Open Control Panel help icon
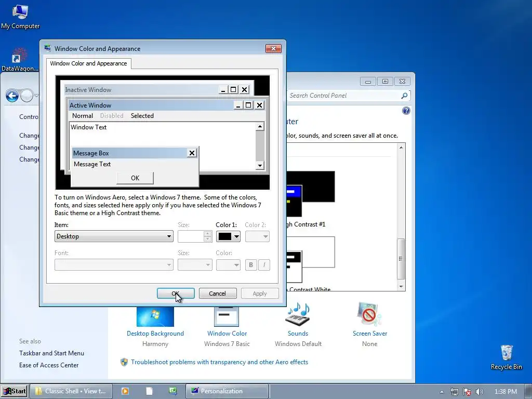The height and width of the screenshot is (399, 532). coord(406,111)
